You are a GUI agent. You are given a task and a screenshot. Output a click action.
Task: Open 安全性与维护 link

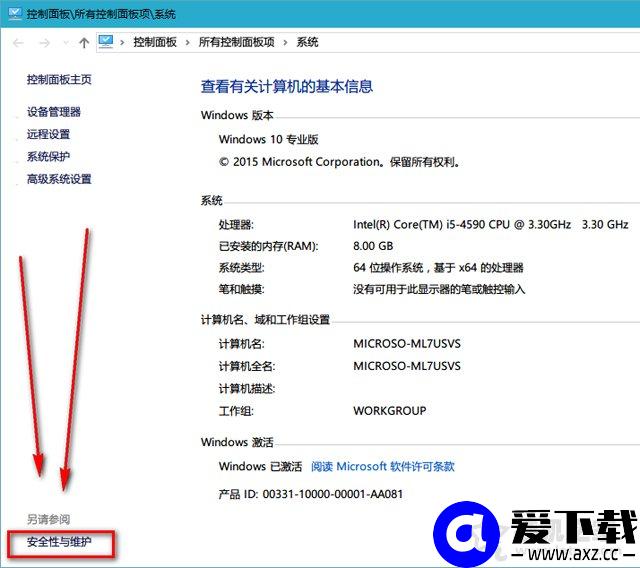[59, 542]
